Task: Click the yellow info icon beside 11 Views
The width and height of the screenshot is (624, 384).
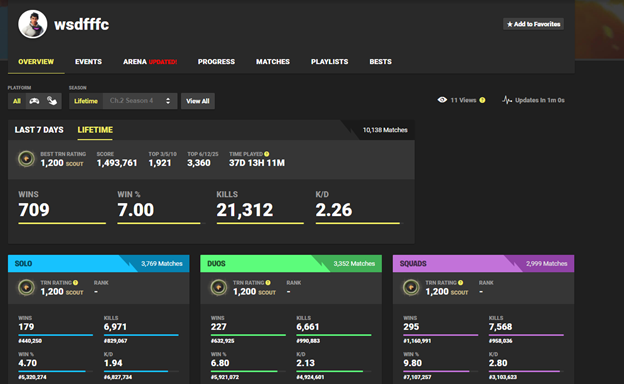Action: tap(482, 100)
